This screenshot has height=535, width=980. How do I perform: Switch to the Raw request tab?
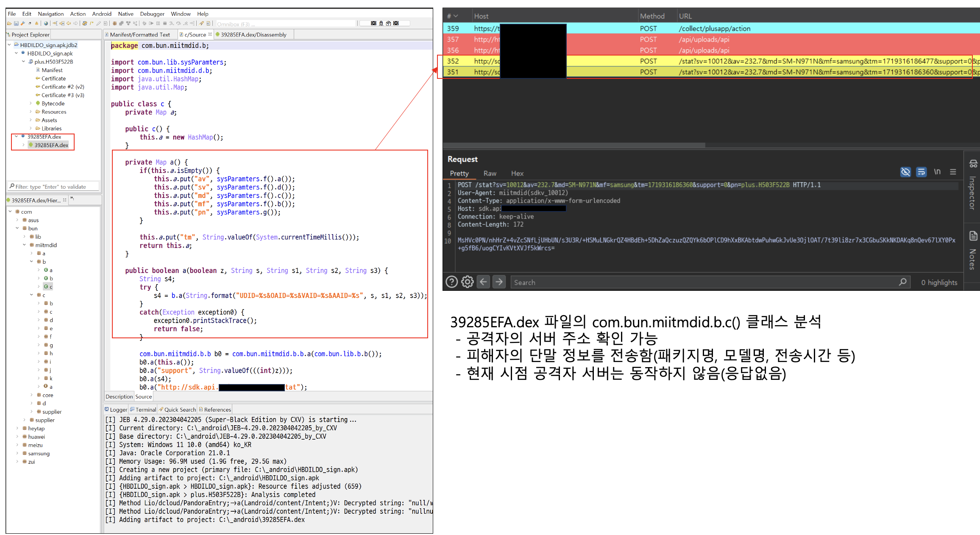tap(490, 173)
